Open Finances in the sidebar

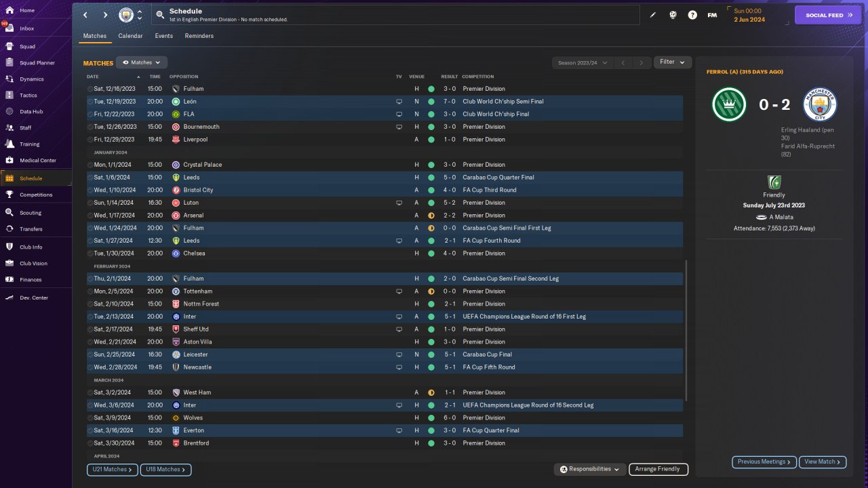pyautogui.click(x=35, y=280)
